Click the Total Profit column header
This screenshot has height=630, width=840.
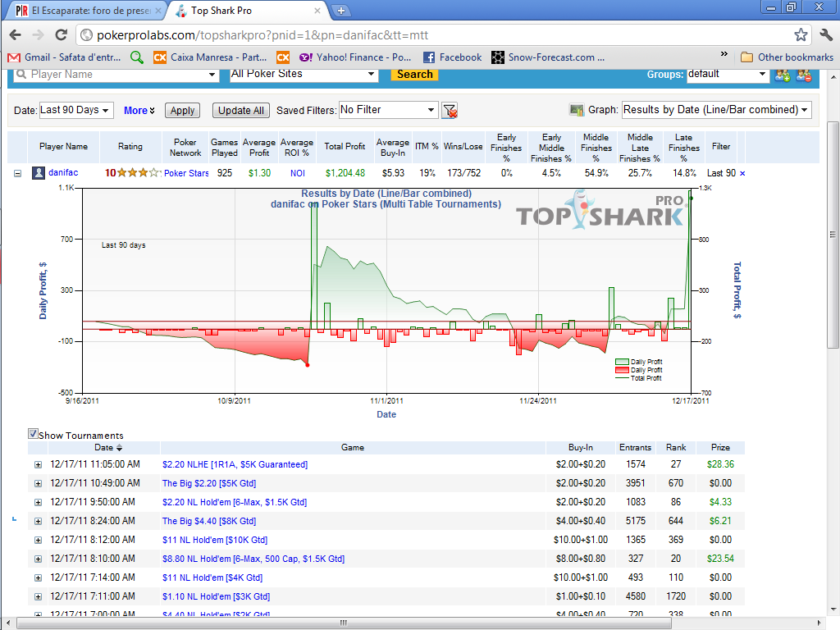tap(345, 147)
